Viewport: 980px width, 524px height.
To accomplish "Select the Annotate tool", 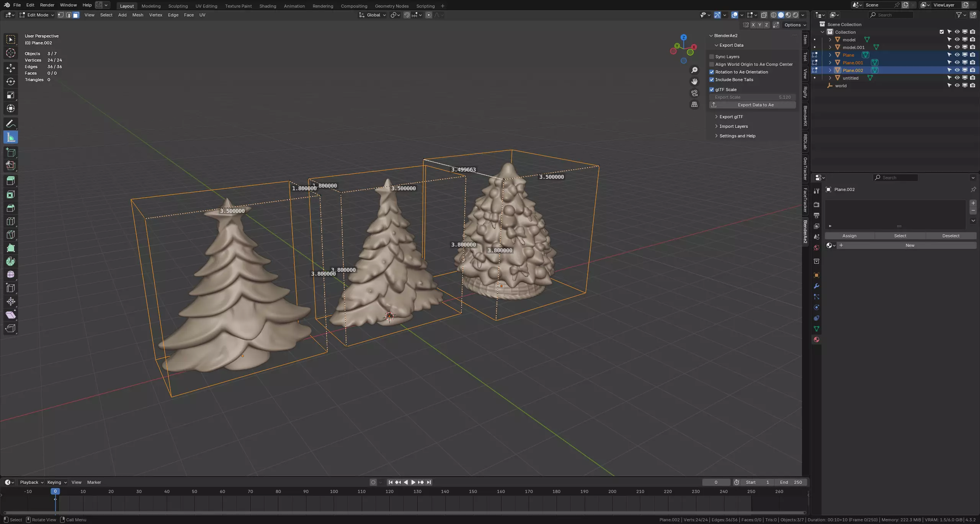I will 11,124.
